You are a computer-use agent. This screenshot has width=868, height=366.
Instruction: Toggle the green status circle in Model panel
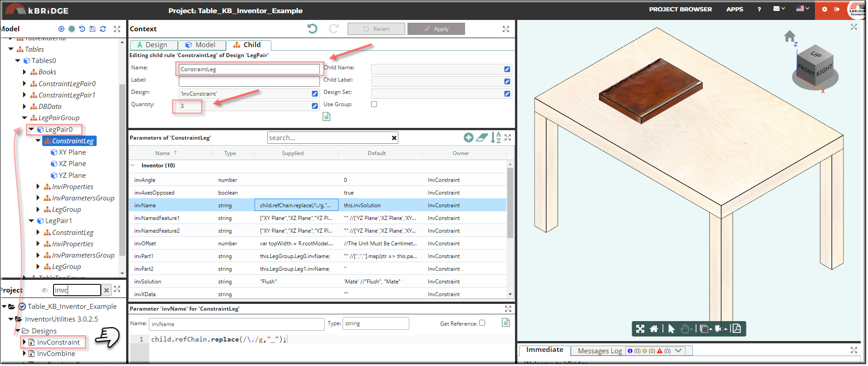[x=72, y=29]
